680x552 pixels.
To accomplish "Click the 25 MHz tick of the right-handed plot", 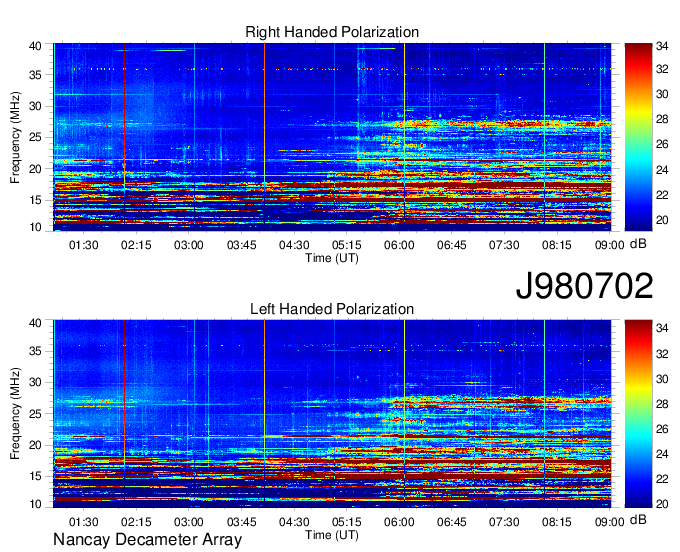I will [35, 137].
